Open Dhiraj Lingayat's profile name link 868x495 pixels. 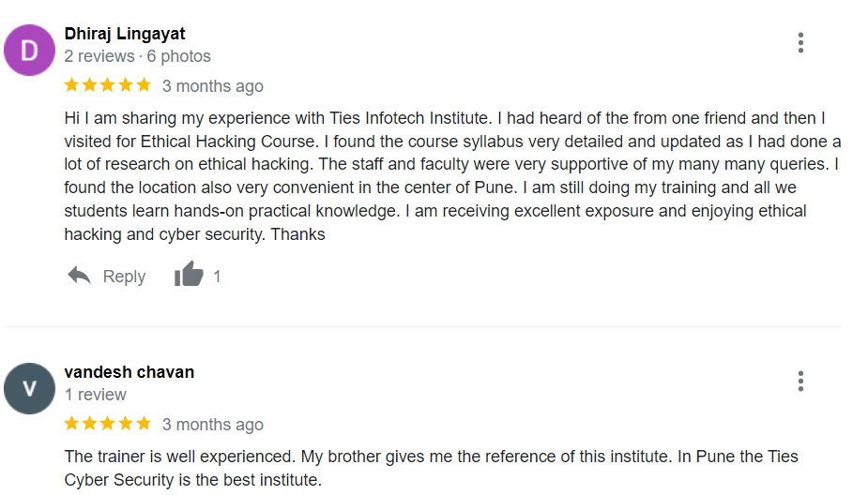[x=125, y=34]
